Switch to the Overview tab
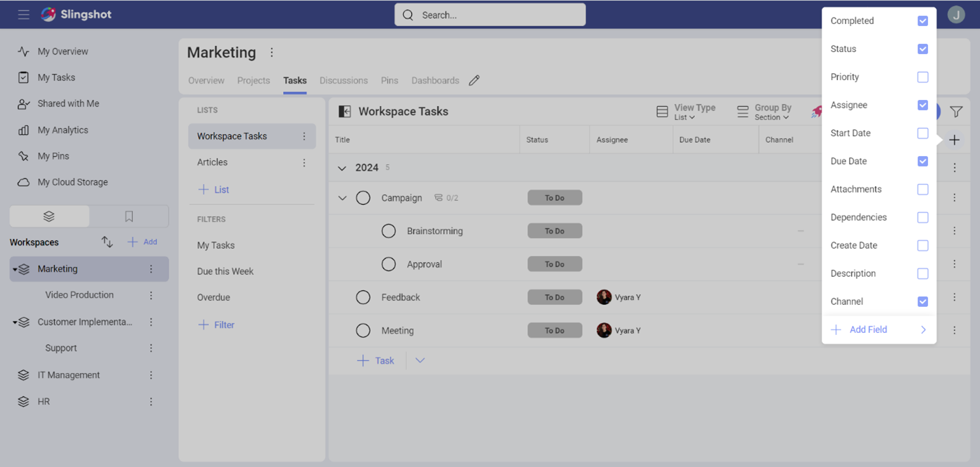The width and height of the screenshot is (980, 467). (206, 81)
